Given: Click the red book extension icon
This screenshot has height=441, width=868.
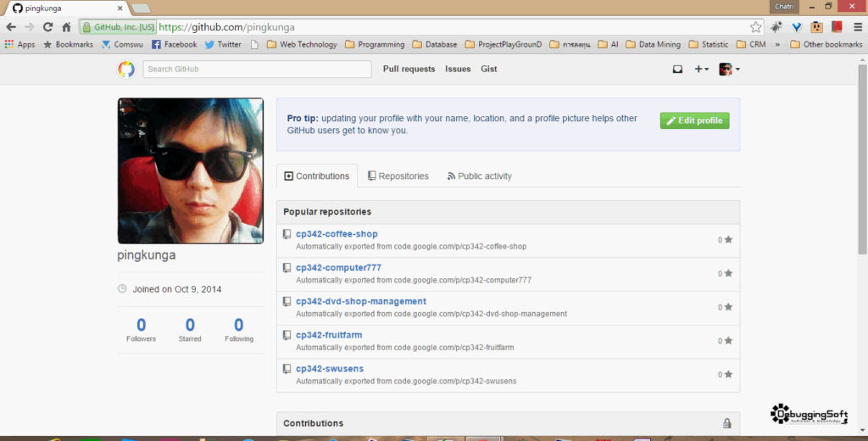Looking at the screenshot, I should coord(837,26).
